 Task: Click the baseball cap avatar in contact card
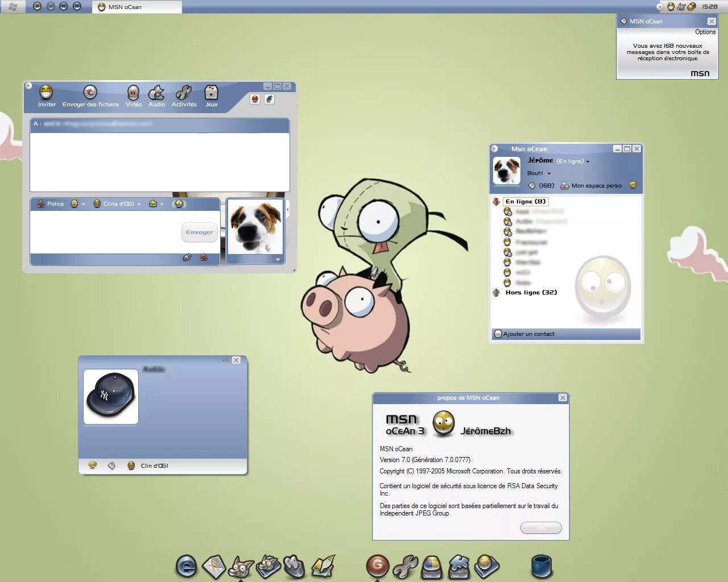[111, 397]
